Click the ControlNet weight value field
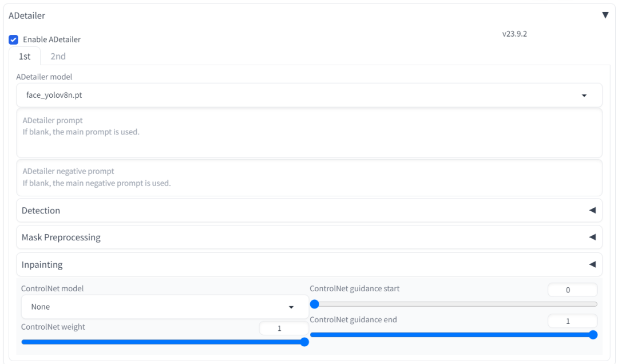This screenshot has width=618, height=364. [284, 328]
